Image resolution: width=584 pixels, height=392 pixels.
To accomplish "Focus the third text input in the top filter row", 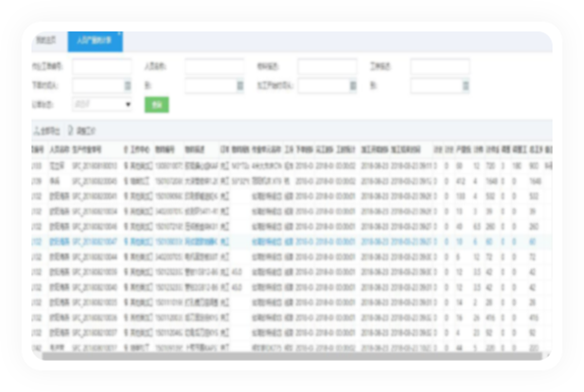I will click(x=327, y=66).
